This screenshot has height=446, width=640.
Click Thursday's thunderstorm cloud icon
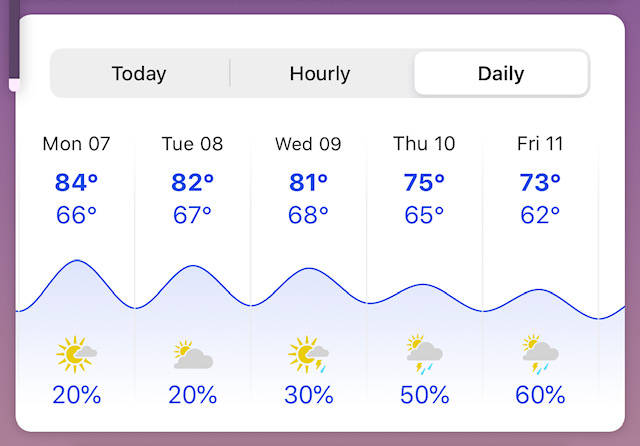click(x=424, y=354)
